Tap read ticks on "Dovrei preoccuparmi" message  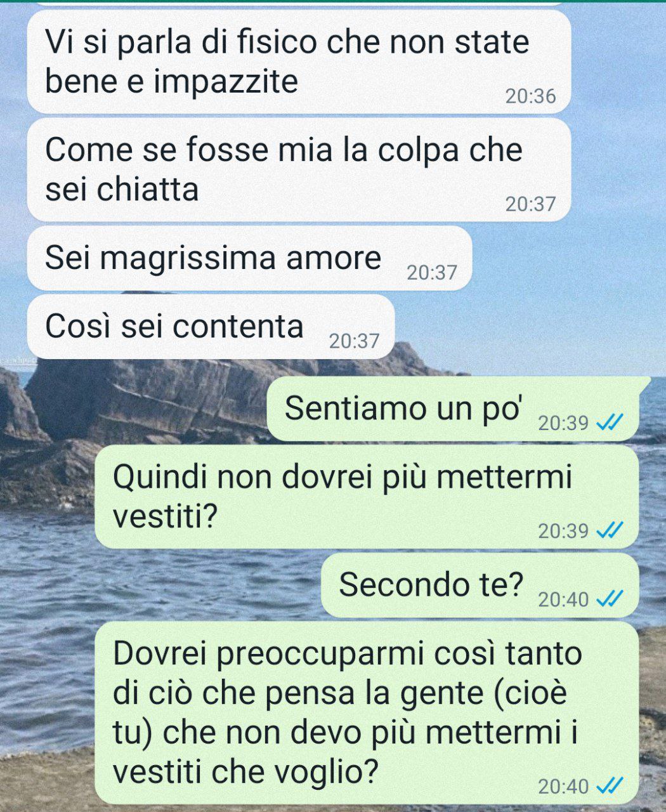click(611, 786)
